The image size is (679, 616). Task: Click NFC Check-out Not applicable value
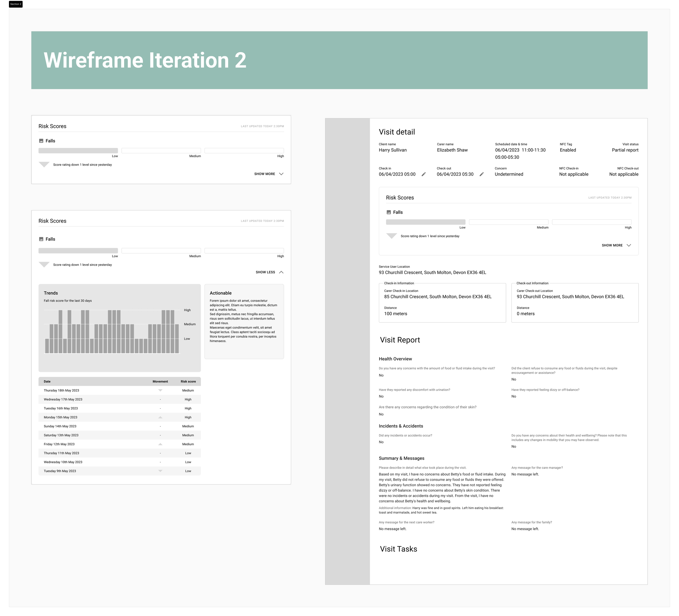624,174
